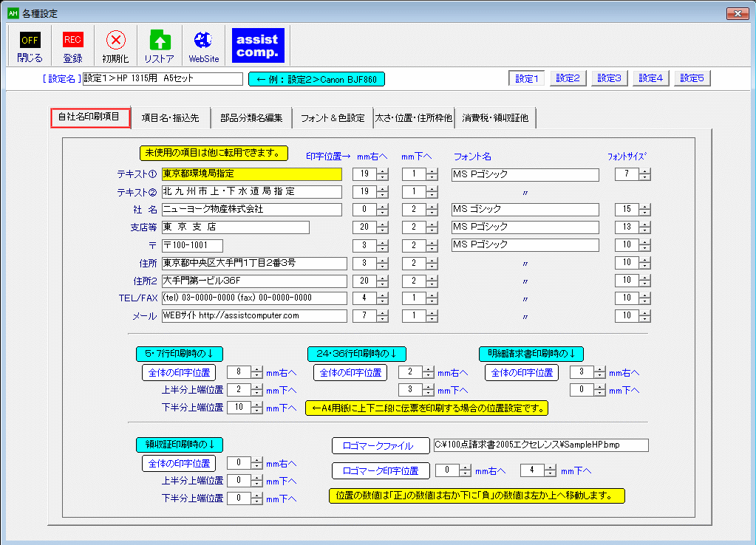Click the 設定名 settings name input field
The width and height of the screenshot is (756, 545).
(162, 78)
